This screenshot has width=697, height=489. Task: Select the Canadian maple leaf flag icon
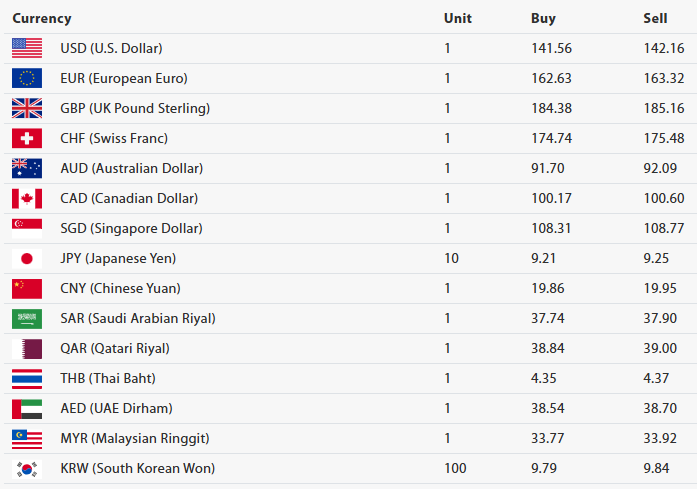pos(27,198)
